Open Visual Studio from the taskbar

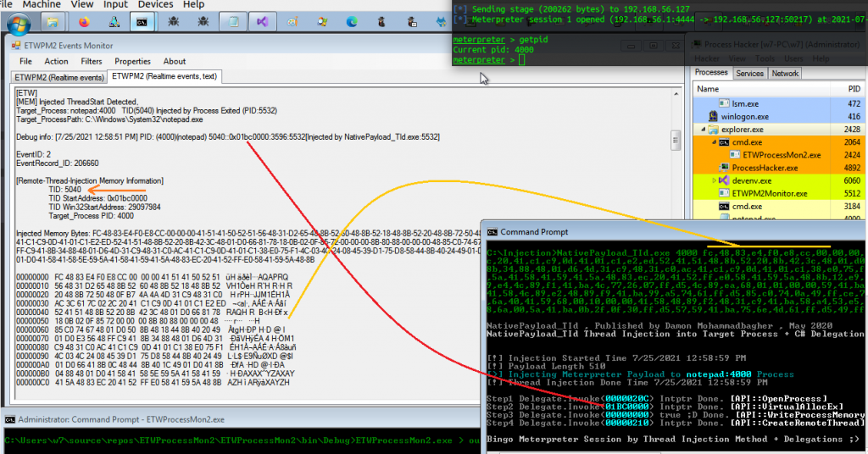coord(263,22)
